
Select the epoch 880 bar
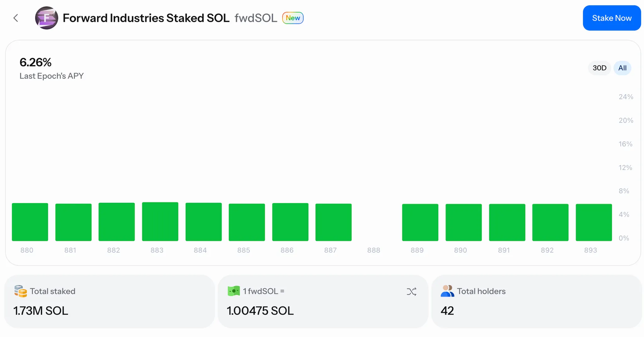[30, 222]
